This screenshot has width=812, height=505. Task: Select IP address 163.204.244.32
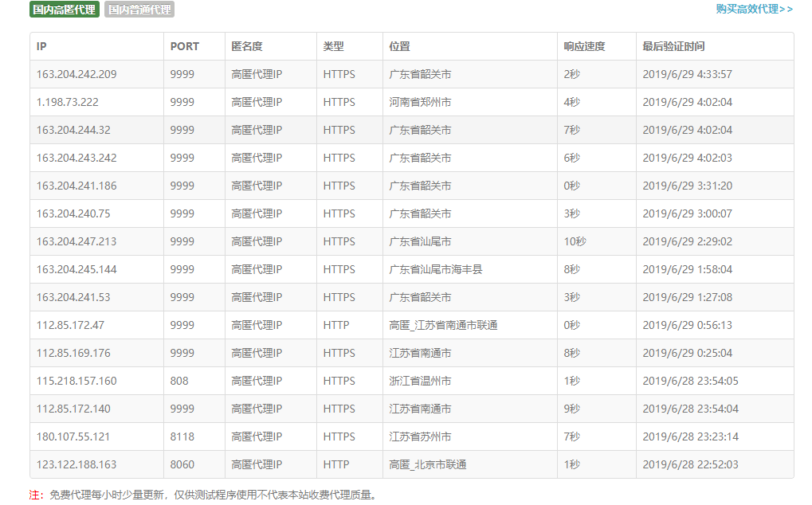click(x=73, y=131)
